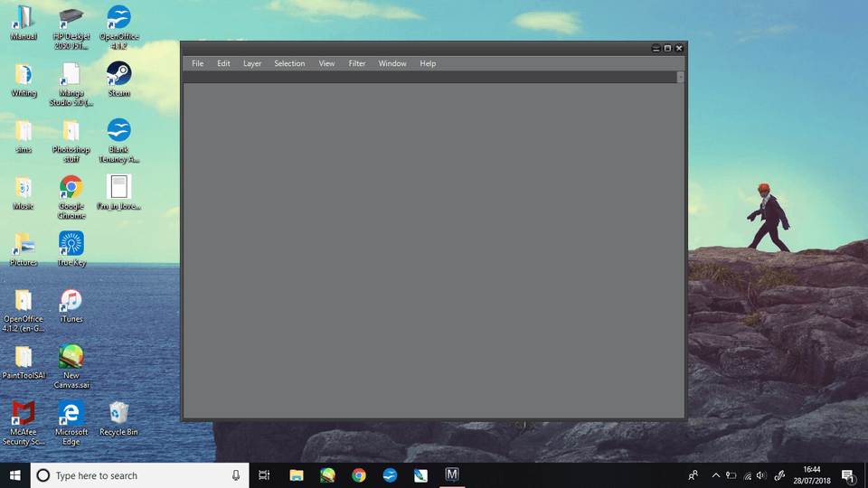Image resolution: width=868 pixels, height=488 pixels.
Task: Select the sims folder icon
Action: (24, 136)
